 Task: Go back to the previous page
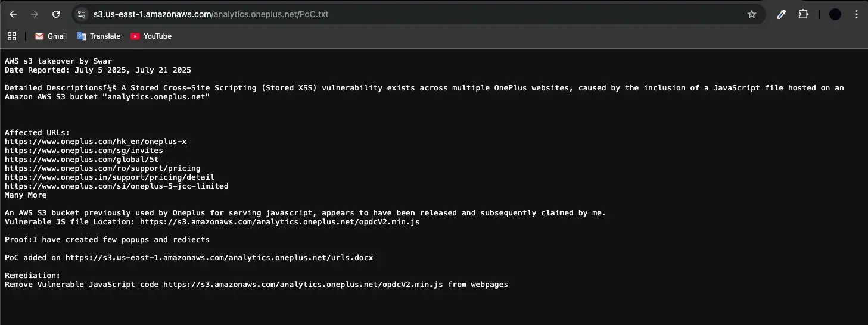(13, 14)
